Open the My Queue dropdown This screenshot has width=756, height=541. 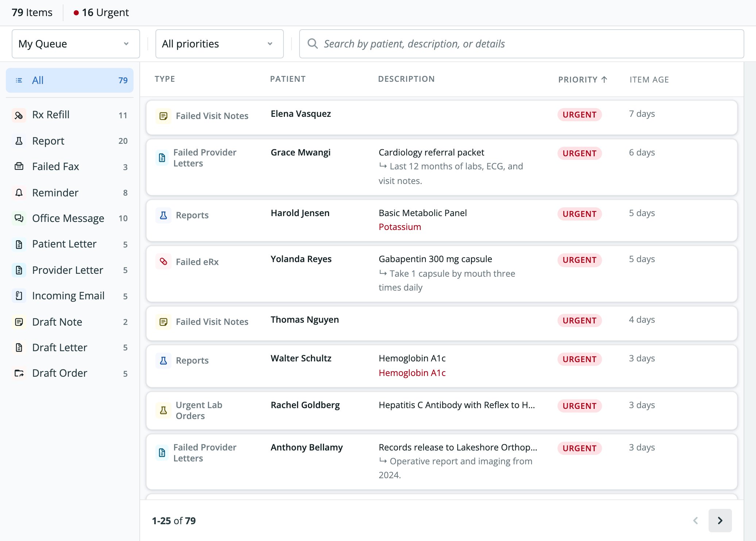[x=76, y=44]
